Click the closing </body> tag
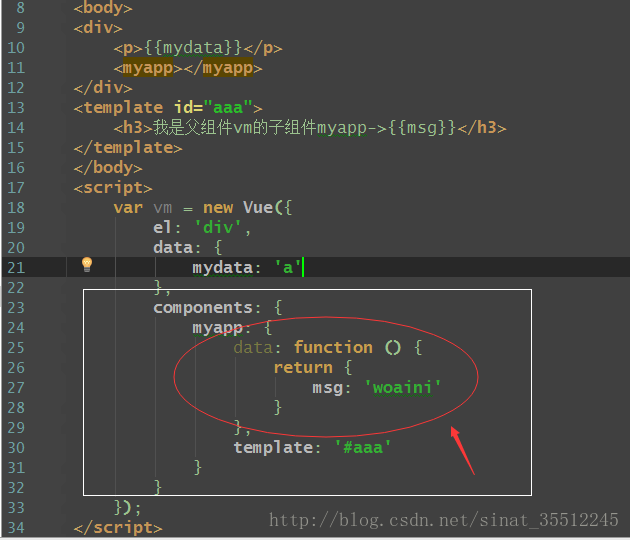The height and width of the screenshot is (540, 630). pyautogui.click(x=108, y=168)
